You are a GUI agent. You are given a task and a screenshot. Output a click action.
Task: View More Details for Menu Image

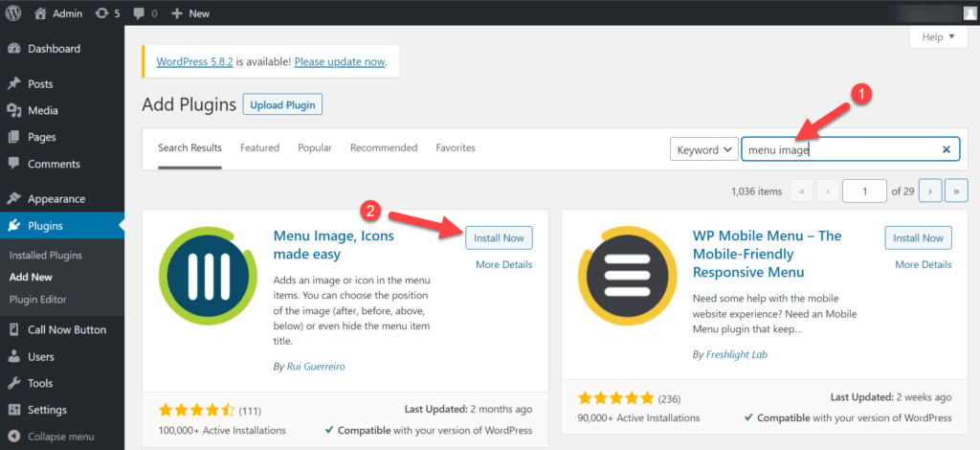point(503,265)
